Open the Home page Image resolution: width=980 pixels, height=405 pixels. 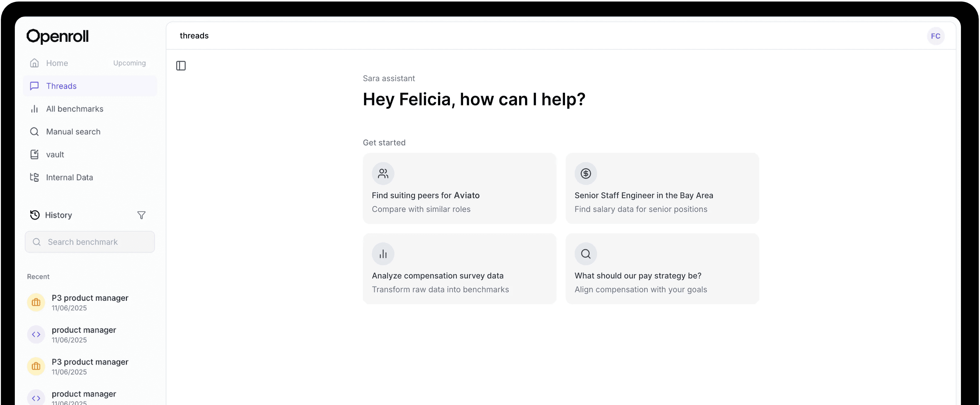(x=57, y=63)
